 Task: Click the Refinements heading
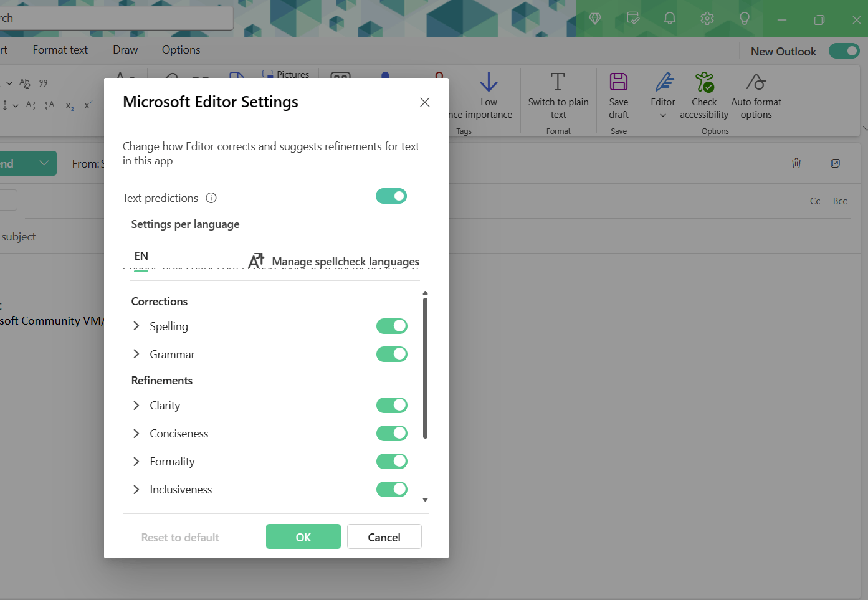click(x=162, y=381)
